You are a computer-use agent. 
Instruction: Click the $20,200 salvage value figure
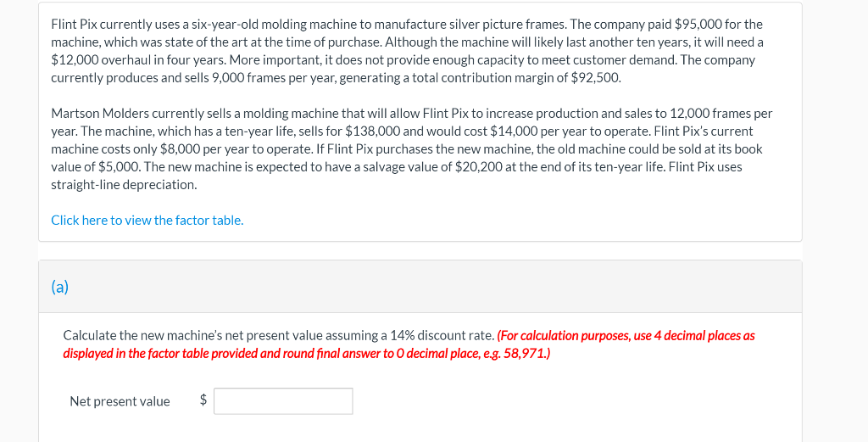coord(479,167)
